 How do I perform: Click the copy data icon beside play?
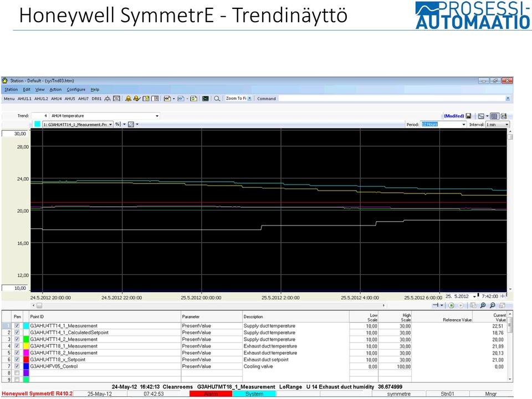coord(473,305)
